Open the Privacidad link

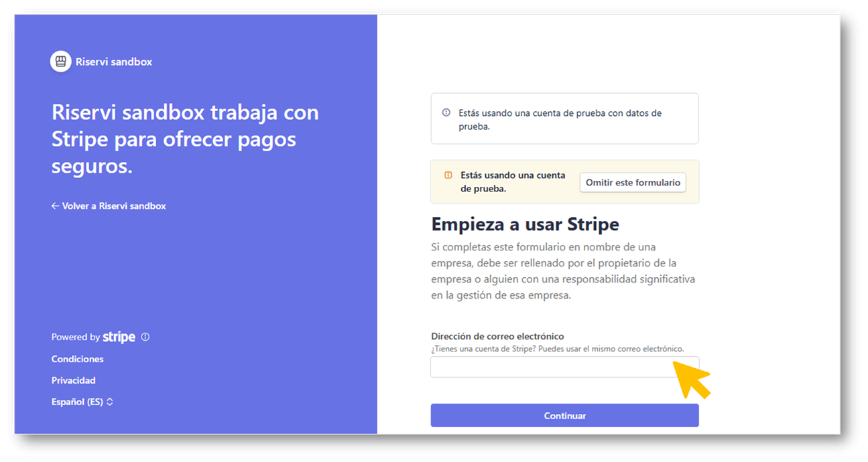(73, 380)
